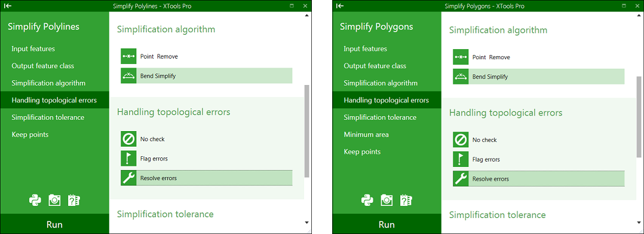Click Run button in Simplify Polygons window
Image resolution: width=644 pixels, height=234 pixels.
pos(387,224)
